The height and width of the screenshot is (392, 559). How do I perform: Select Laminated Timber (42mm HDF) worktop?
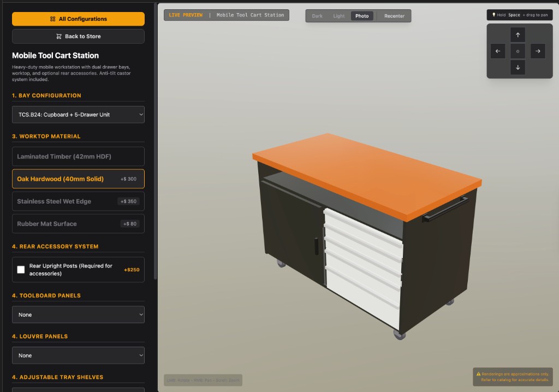point(78,157)
